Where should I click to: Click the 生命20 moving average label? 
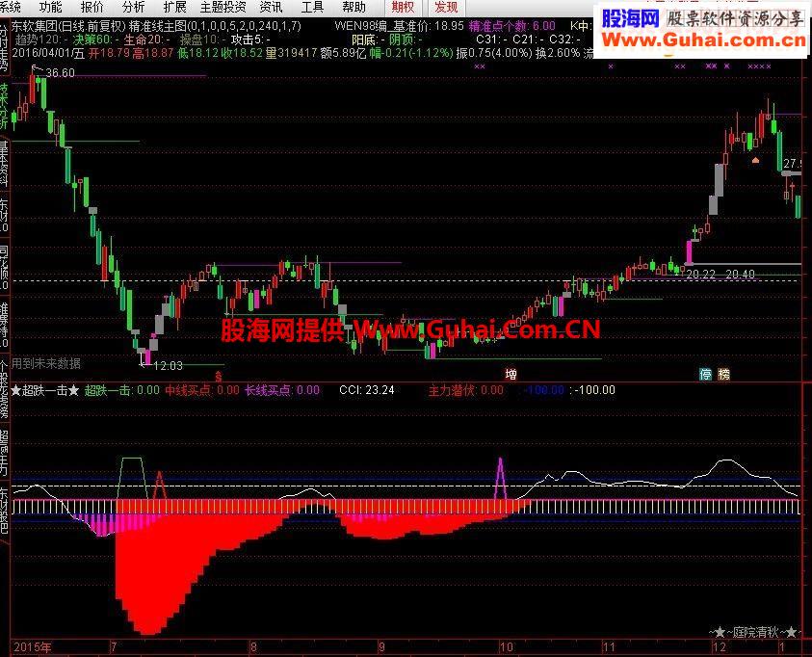146,39
